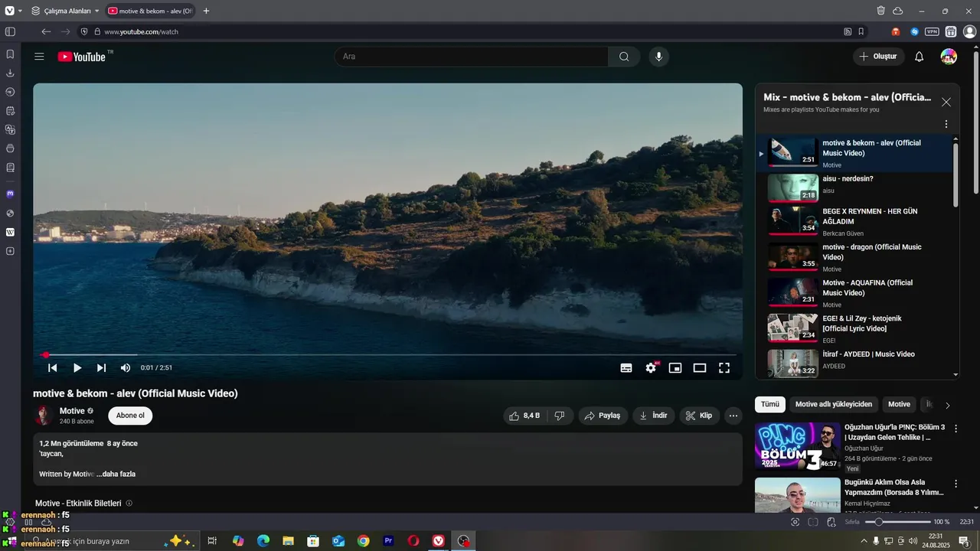Bookmark the page from address bar
The height and width of the screenshot is (551, 980).
861,31
